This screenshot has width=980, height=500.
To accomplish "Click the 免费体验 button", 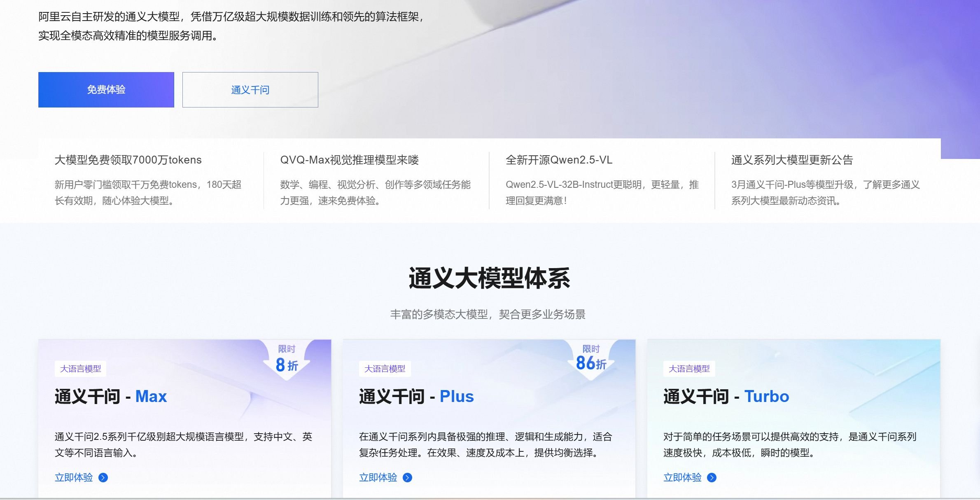I will tap(106, 89).
